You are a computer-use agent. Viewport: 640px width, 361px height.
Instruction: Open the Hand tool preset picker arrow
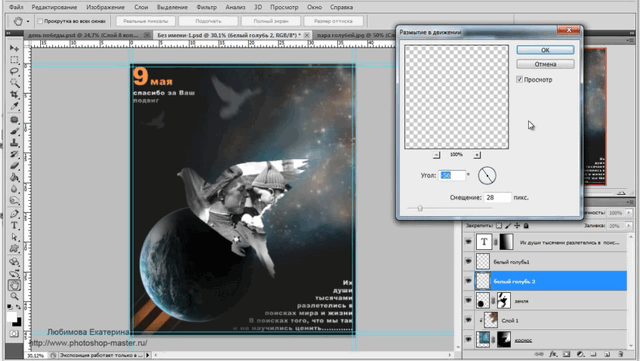[28, 21]
